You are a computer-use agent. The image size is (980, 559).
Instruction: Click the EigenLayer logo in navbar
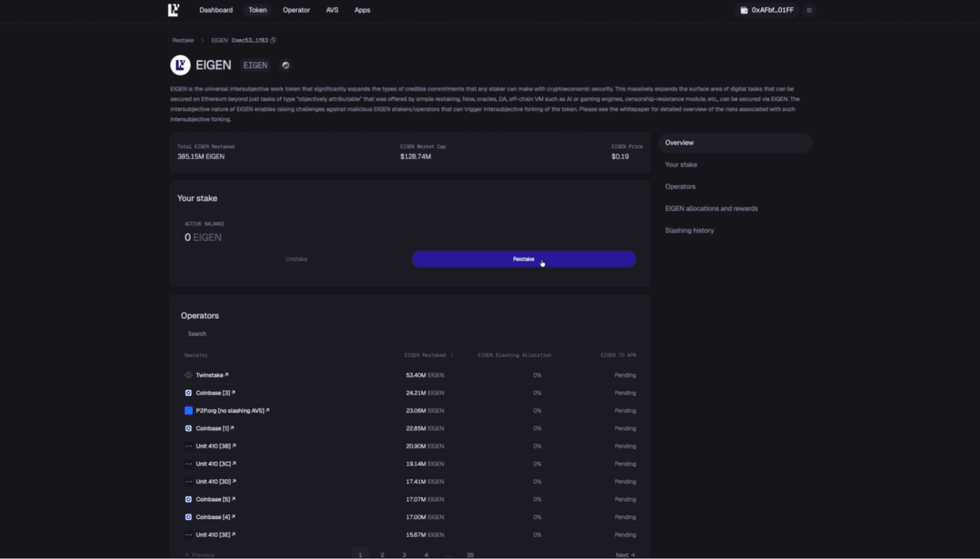click(x=174, y=10)
